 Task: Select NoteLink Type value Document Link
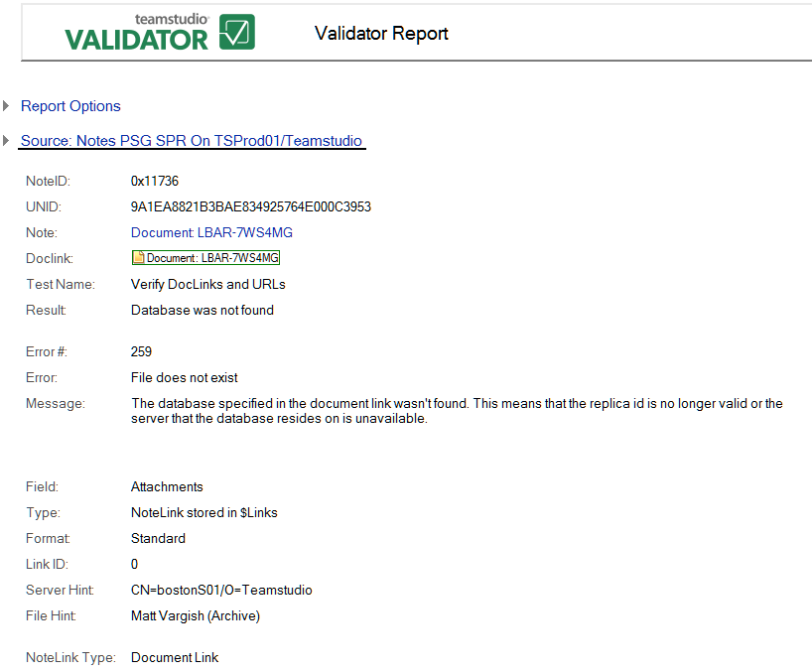click(175, 657)
